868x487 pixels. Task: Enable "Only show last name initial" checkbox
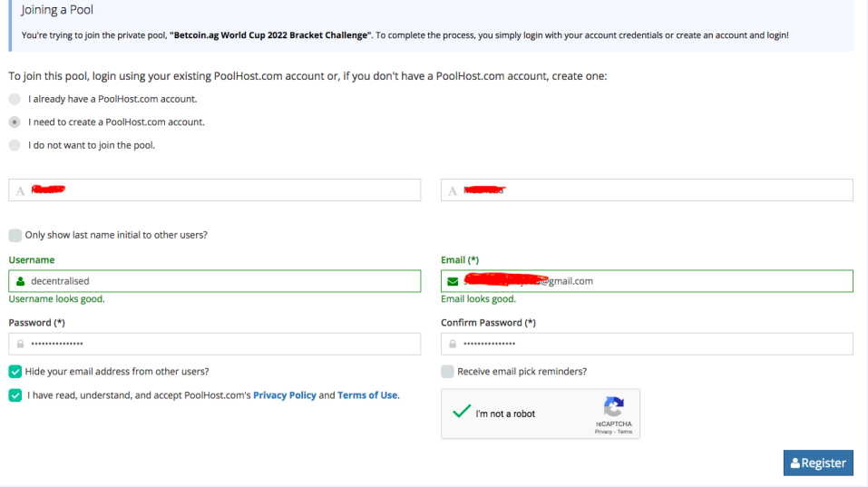coord(15,235)
